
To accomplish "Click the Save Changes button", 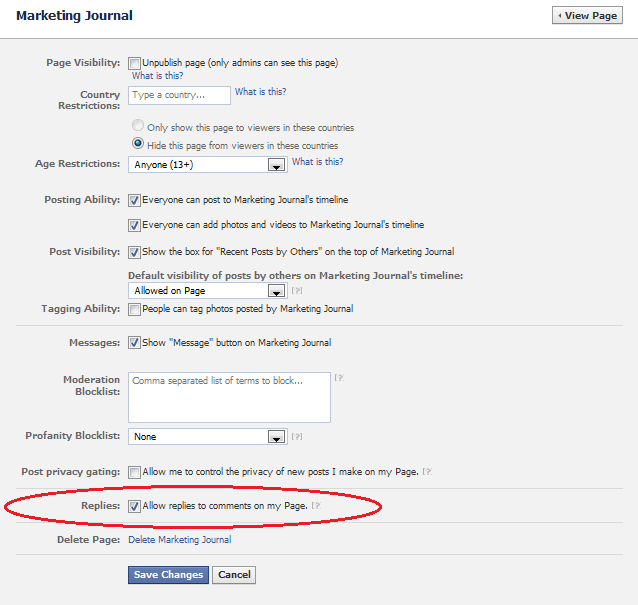I will tap(168, 575).
